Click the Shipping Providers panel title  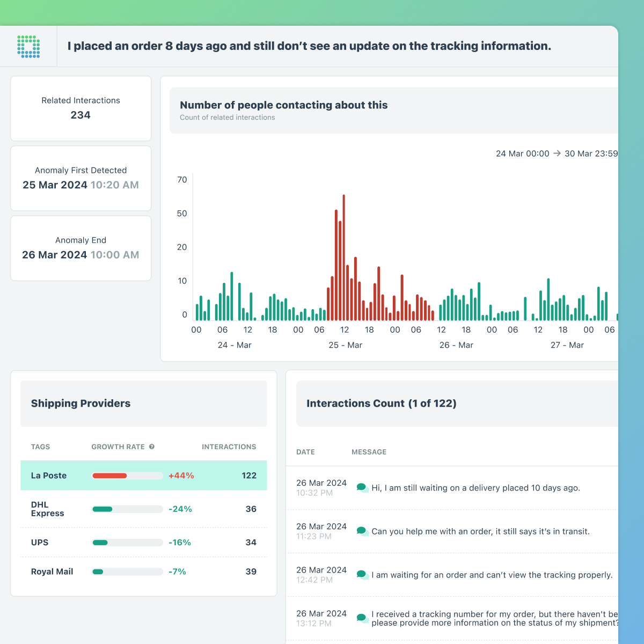[80, 404]
